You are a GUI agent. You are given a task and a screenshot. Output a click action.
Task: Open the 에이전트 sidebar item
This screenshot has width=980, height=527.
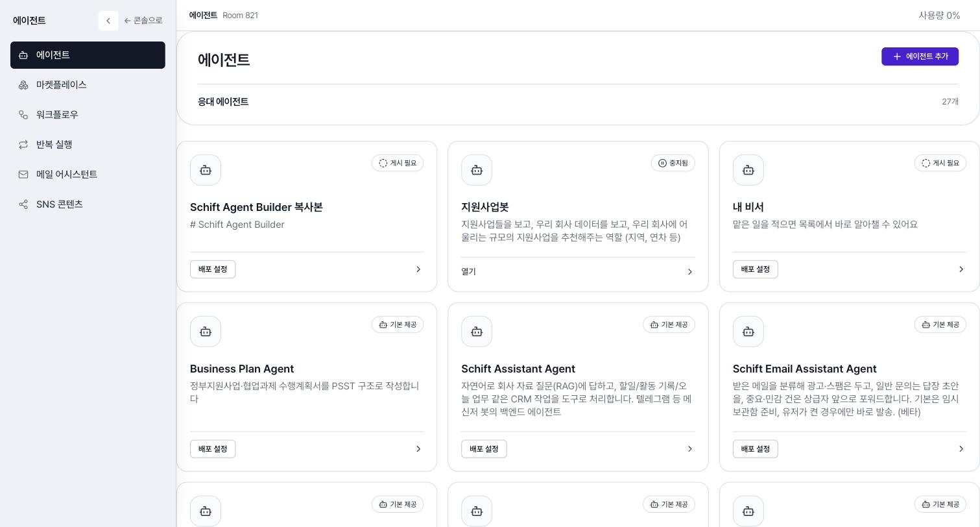(88, 55)
